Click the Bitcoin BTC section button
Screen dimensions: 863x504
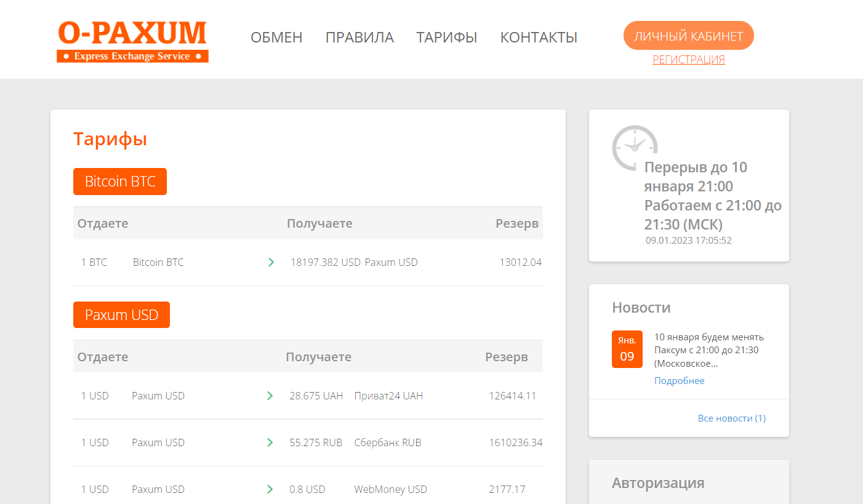pos(120,182)
